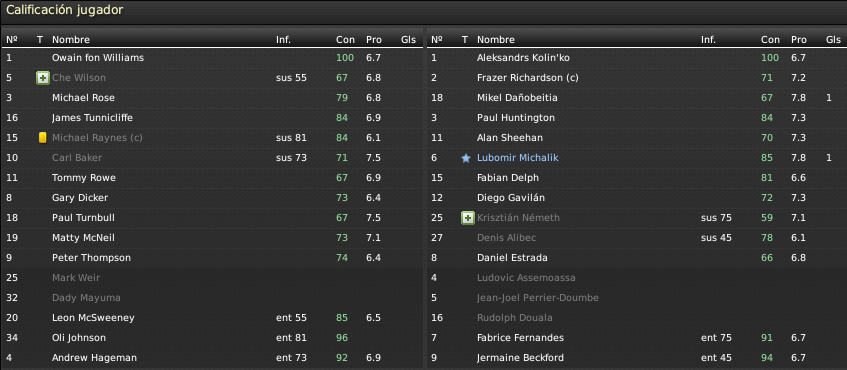This screenshot has height=370, width=847.
Task: Select Owain fon Williams row
Action: (x=212, y=58)
